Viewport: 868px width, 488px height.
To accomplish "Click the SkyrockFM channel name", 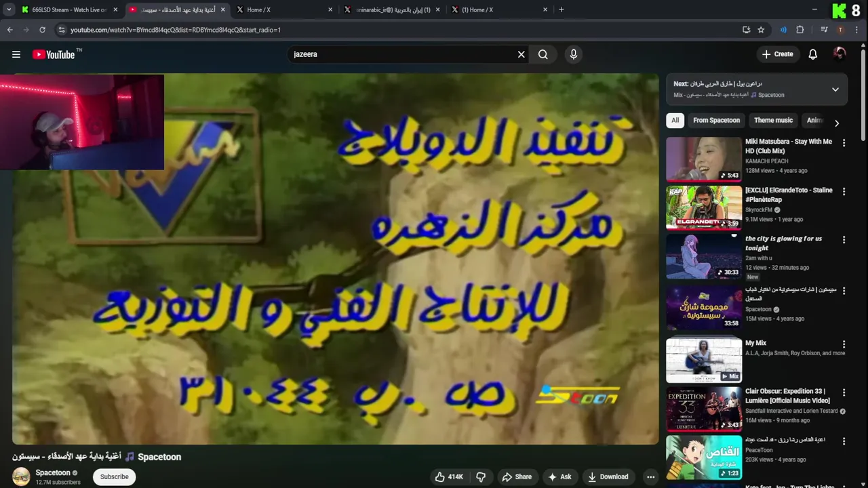I will (x=759, y=210).
